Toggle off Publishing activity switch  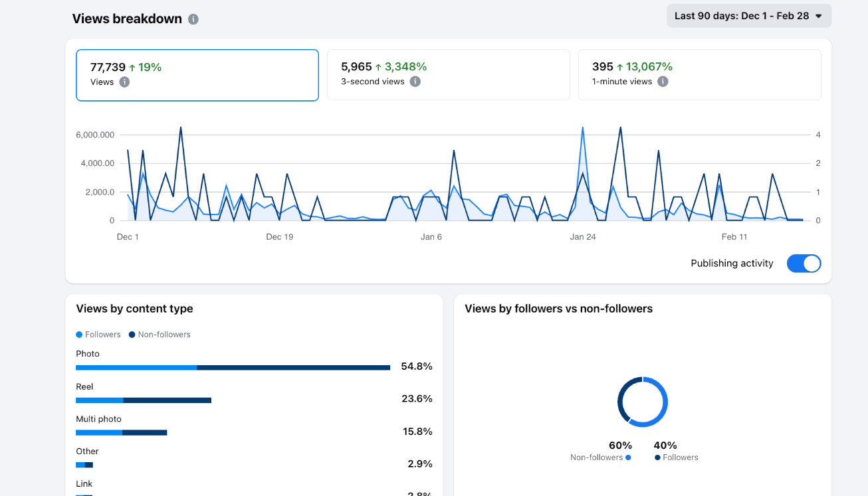point(804,264)
